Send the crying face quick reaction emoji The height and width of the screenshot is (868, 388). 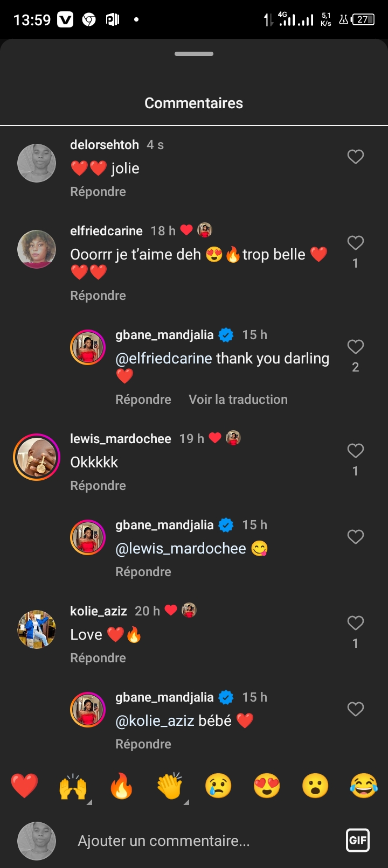(218, 786)
